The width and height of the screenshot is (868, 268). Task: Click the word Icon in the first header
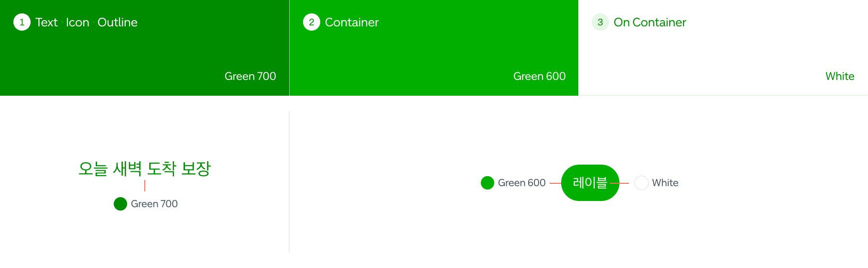point(77,22)
